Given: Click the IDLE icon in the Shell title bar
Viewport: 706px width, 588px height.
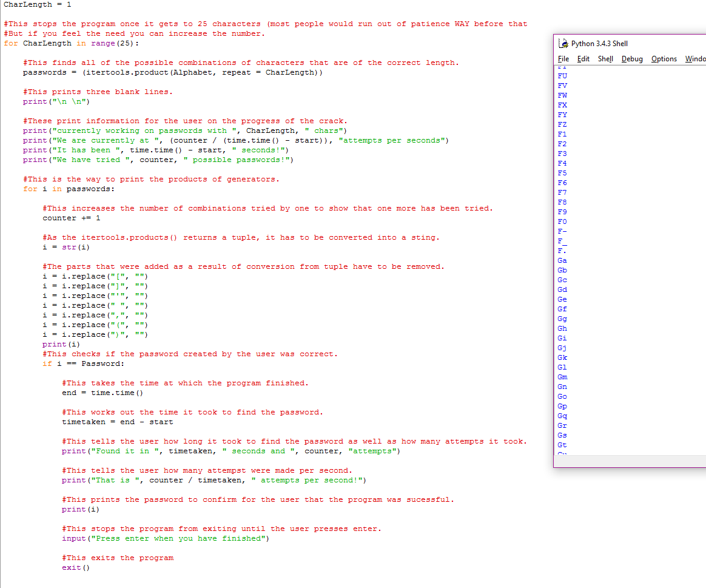Looking at the screenshot, I should [563, 43].
